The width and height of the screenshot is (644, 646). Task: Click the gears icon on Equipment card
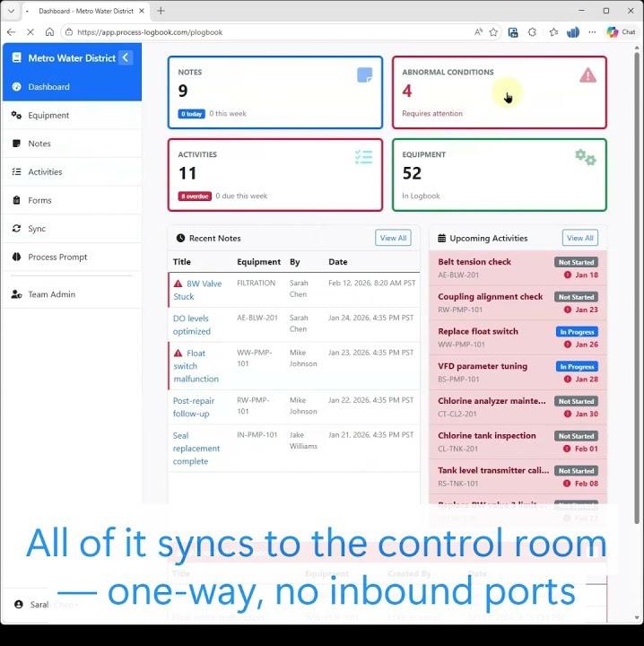(x=586, y=157)
